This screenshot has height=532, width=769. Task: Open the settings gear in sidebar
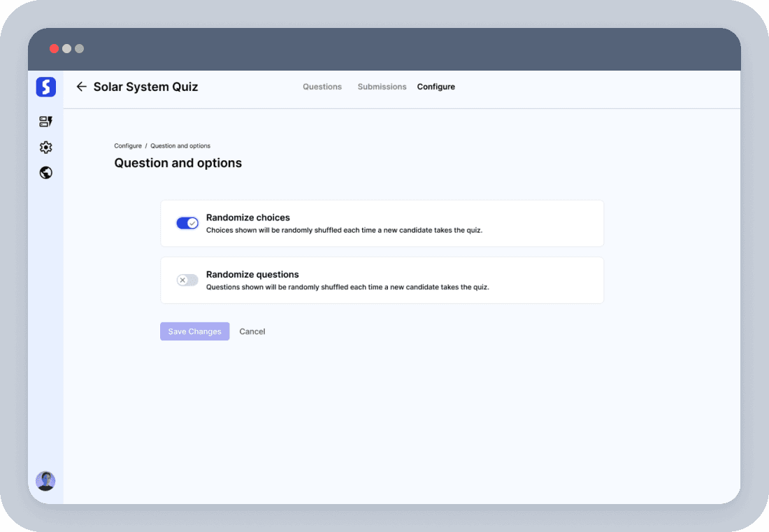tap(45, 148)
